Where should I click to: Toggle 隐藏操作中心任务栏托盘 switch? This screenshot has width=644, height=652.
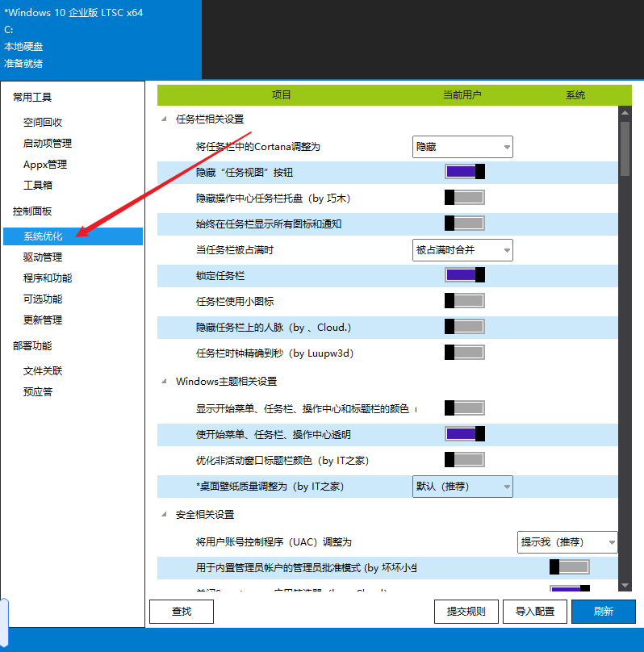464,198
